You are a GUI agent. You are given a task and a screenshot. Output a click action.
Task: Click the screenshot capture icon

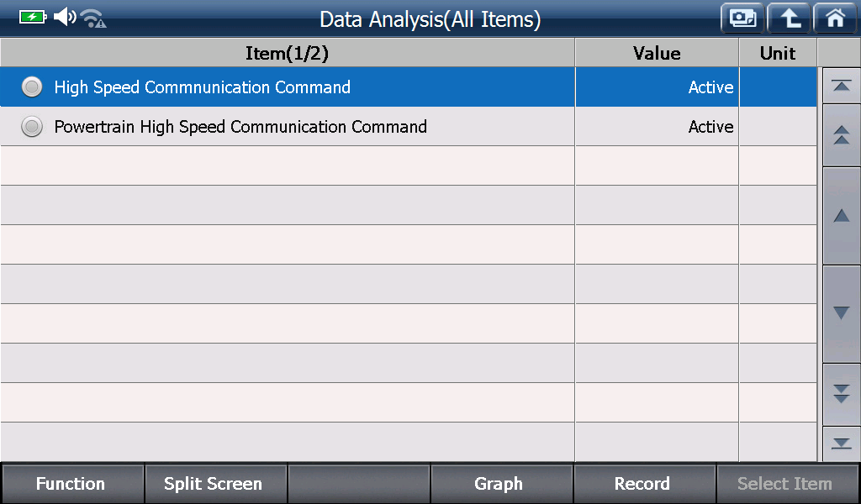tap(742, 18)
